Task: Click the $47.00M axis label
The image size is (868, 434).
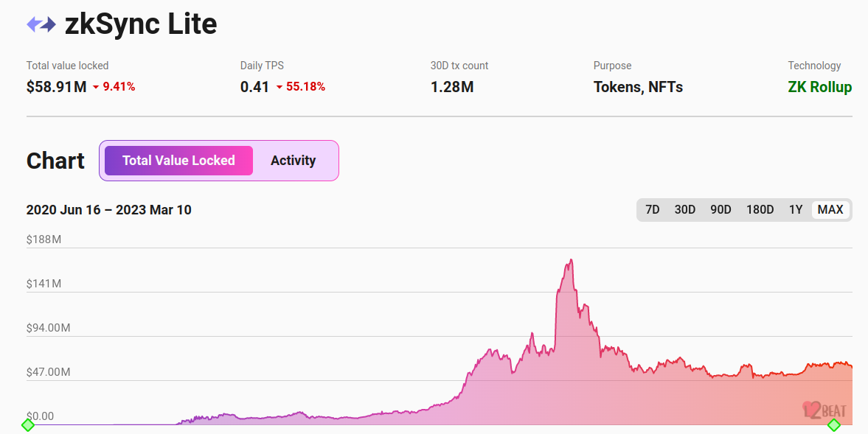Action: (49, 372)
